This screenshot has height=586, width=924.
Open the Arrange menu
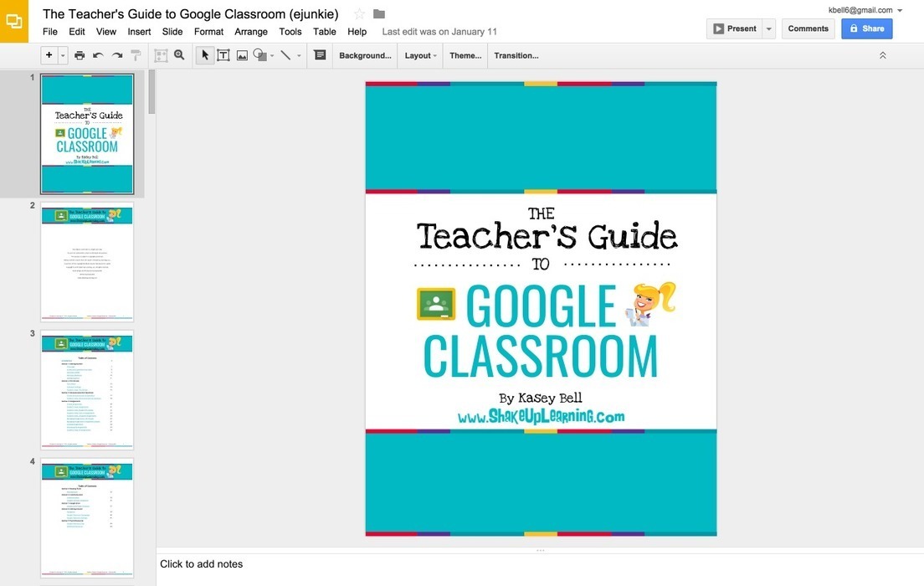point(251,32)
